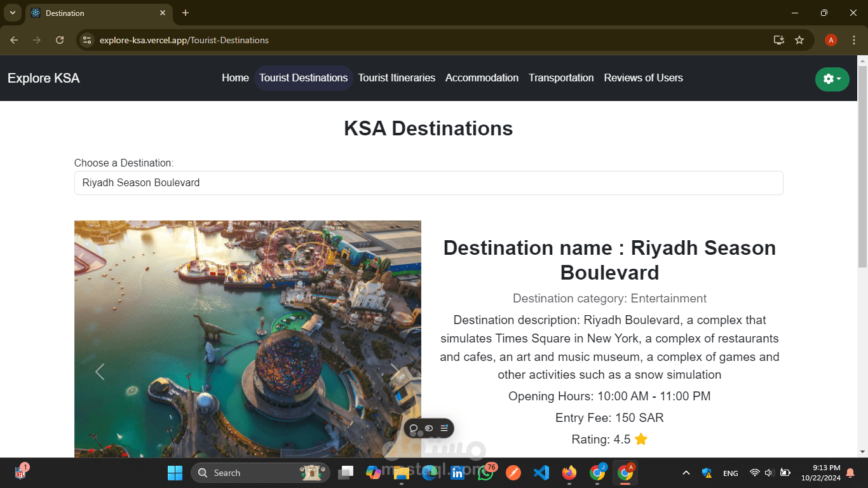Click the Opening Hours: 10:00 AM - 11:00 PM text
The height and width of the screenshot is (488, 868).
pos(609,396)
